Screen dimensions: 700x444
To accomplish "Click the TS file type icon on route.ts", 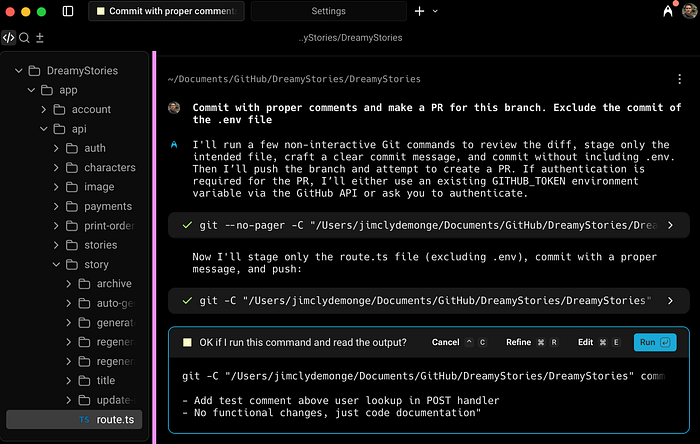I will (x=84, y=419).
